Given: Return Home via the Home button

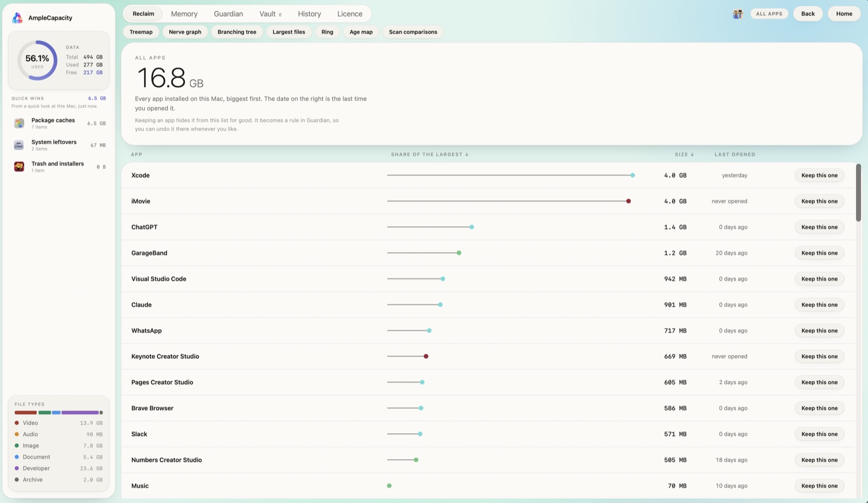Looking at the screenshot, I should point(844,14).
